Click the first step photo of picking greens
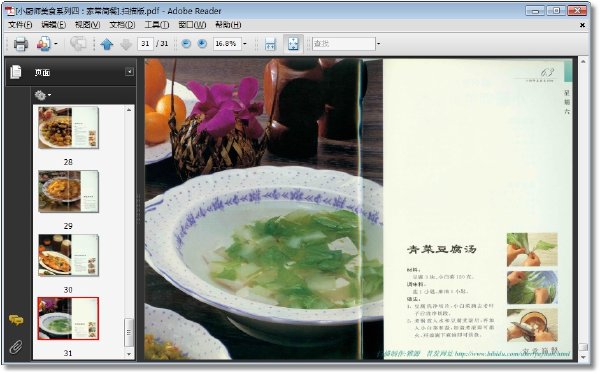The width and height of the screenshot is (600, 374). click(x=532, y=250)
